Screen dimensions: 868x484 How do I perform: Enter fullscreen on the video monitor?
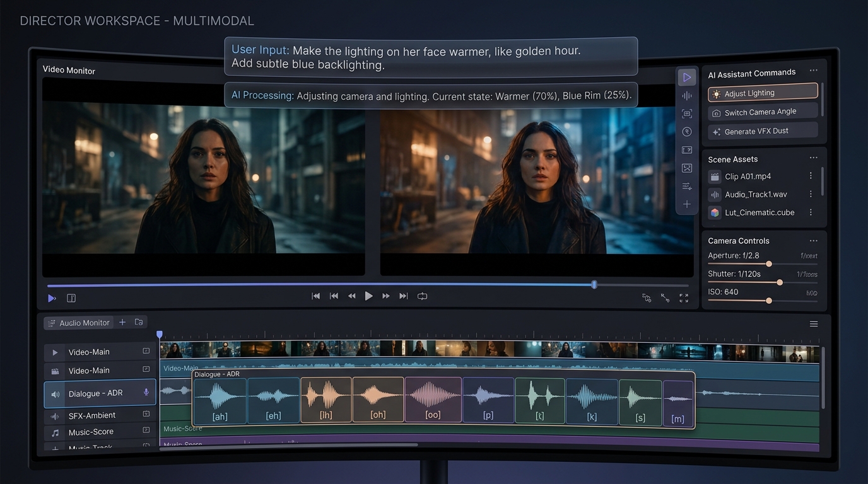pos(684,298)
